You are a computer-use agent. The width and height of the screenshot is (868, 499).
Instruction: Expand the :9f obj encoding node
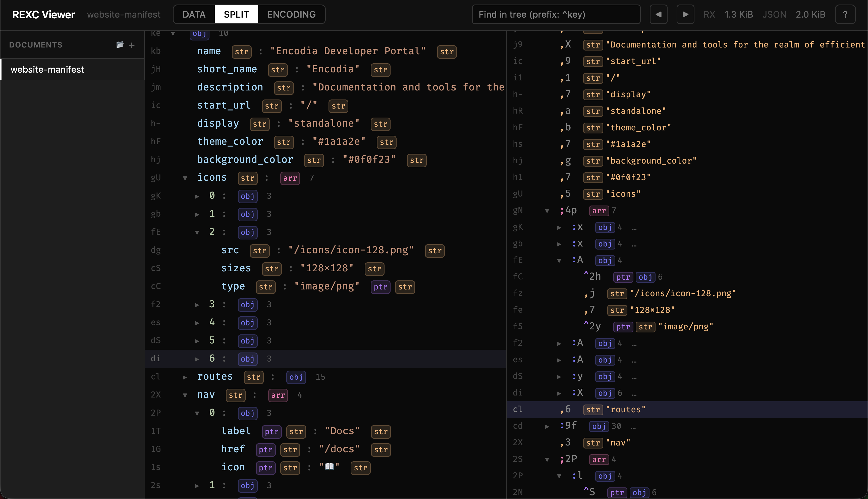(547, 426)
